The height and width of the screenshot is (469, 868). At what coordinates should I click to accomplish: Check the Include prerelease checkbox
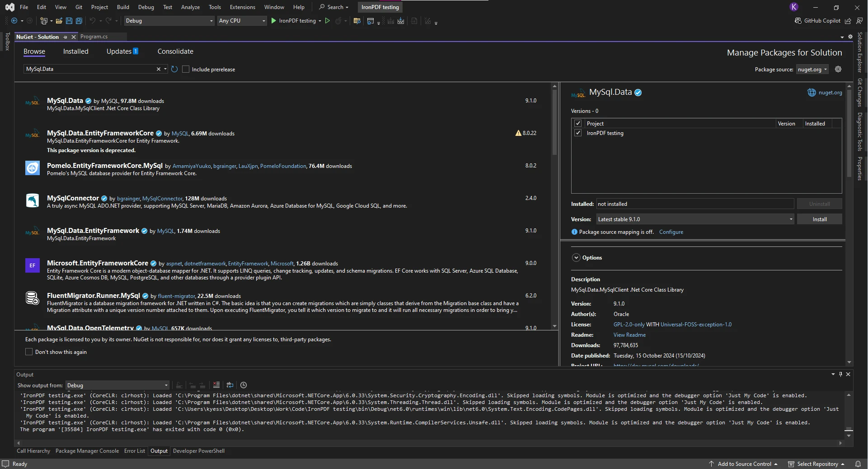186,69
